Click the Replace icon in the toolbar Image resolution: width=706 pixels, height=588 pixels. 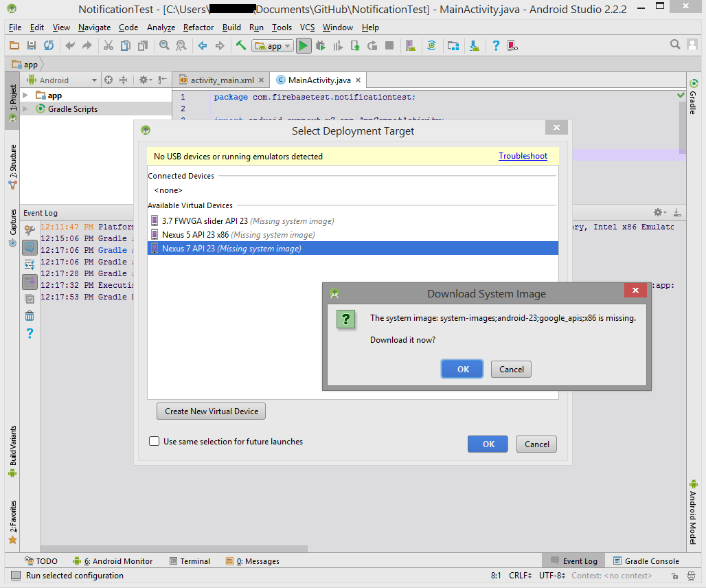(181, 45)
